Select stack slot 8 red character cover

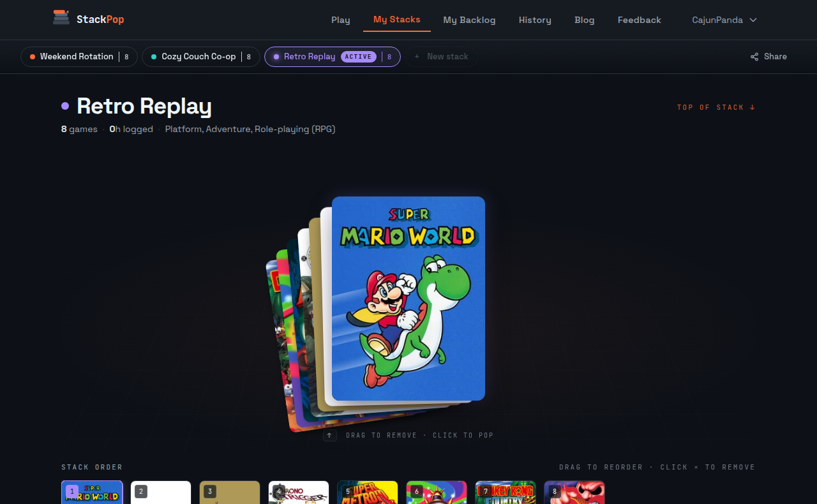point(574,492)
